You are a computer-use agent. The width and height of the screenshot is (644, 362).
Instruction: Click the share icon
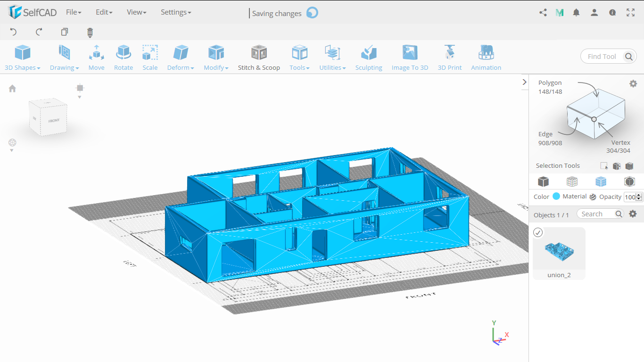coord(543,13)
